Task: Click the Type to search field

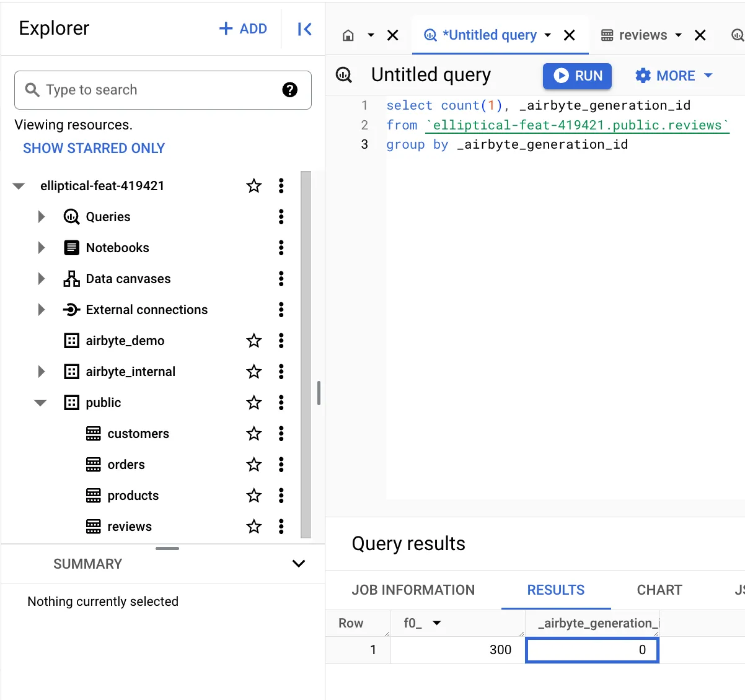Action: (163, 90)
